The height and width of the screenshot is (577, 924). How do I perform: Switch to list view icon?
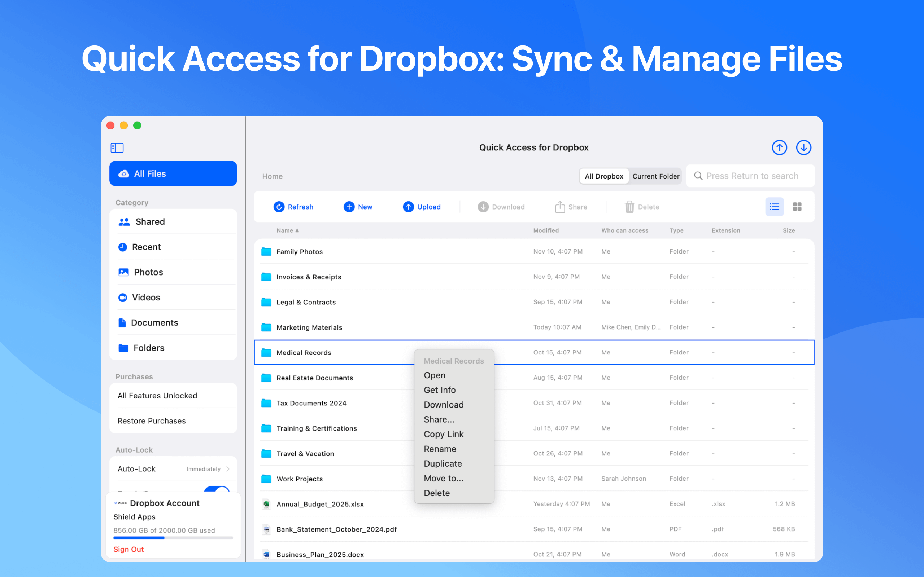pyautogui.click(x=774, y=207)
